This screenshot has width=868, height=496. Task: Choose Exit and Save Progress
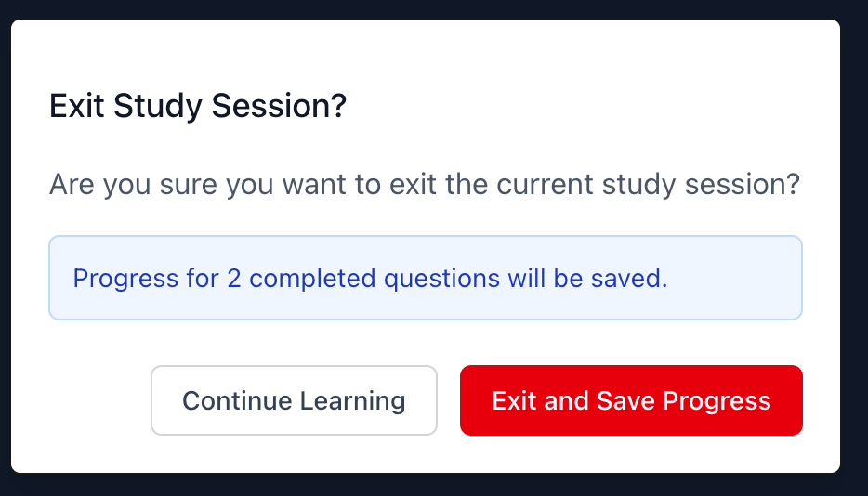tap(631, 400)
